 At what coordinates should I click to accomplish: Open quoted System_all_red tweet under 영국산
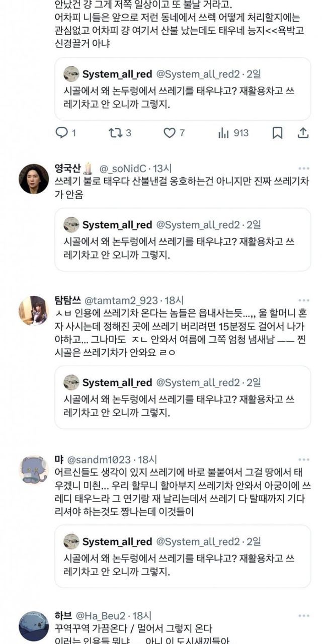[183, 239]
